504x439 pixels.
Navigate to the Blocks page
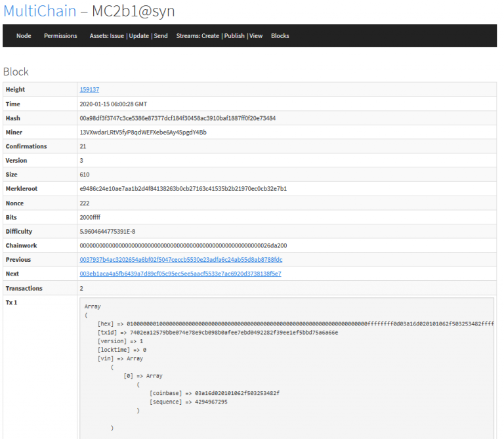pos(280,36)
